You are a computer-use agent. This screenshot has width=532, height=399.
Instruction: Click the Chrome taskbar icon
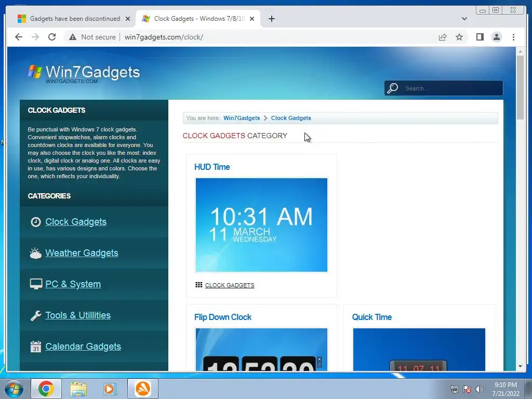pos(46,389)
